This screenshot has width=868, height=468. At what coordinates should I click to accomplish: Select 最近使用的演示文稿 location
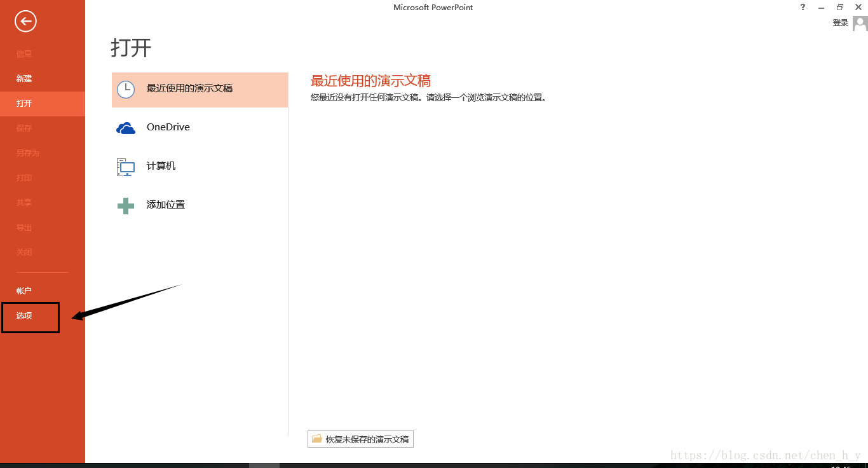click(x=200, y=90)
